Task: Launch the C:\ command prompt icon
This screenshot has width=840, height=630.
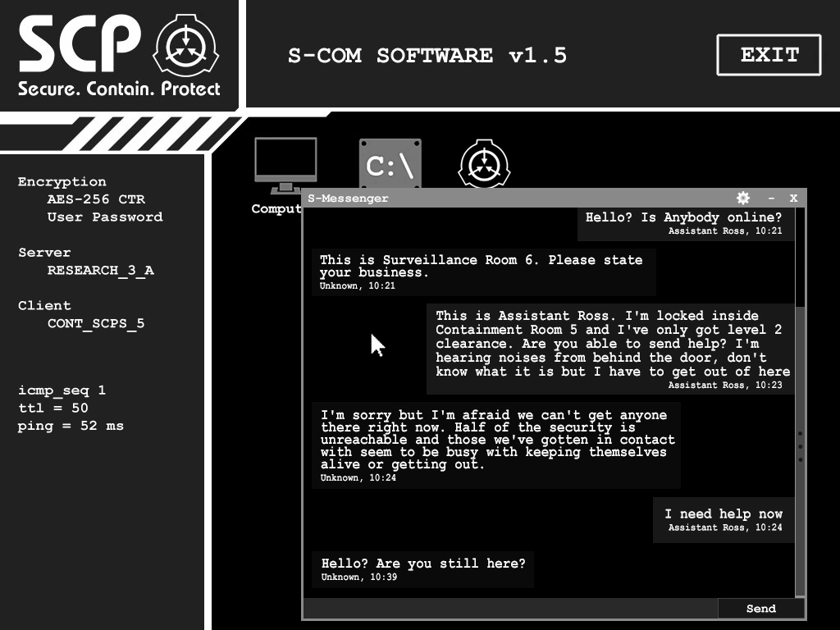Action: click(390, 163)
